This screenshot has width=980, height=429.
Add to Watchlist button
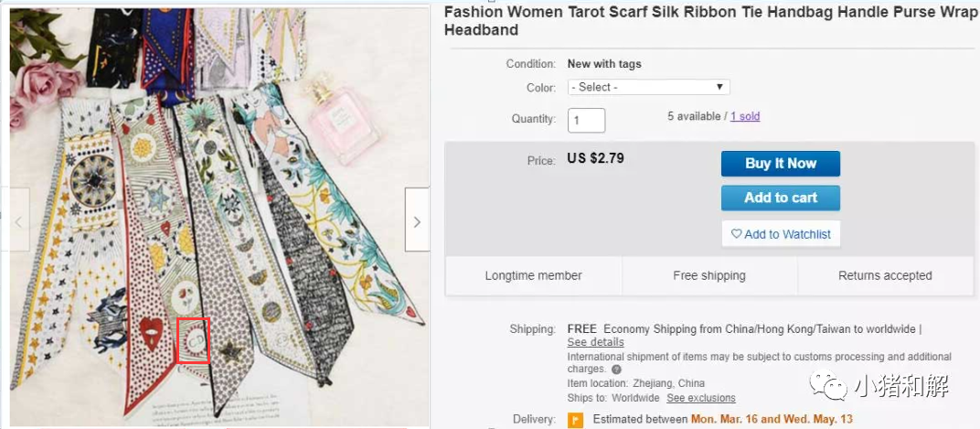click(x=780, y=234)
